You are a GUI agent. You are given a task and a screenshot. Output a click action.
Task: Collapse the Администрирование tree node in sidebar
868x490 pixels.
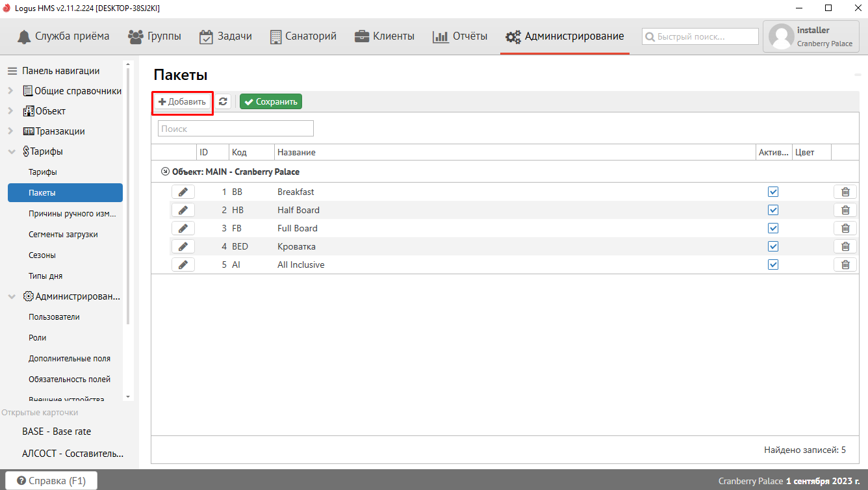tap(12, 296)
